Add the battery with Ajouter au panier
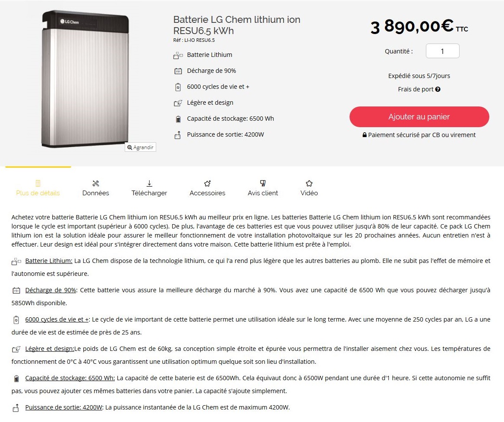This screenshot has width=504, height=422. 419,117
